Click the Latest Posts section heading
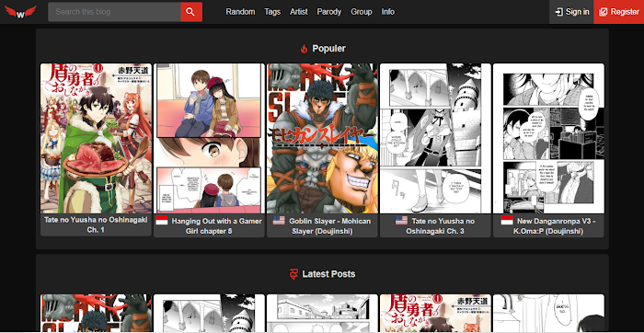This screenshot has width=644, height=333. pos(328,274)
